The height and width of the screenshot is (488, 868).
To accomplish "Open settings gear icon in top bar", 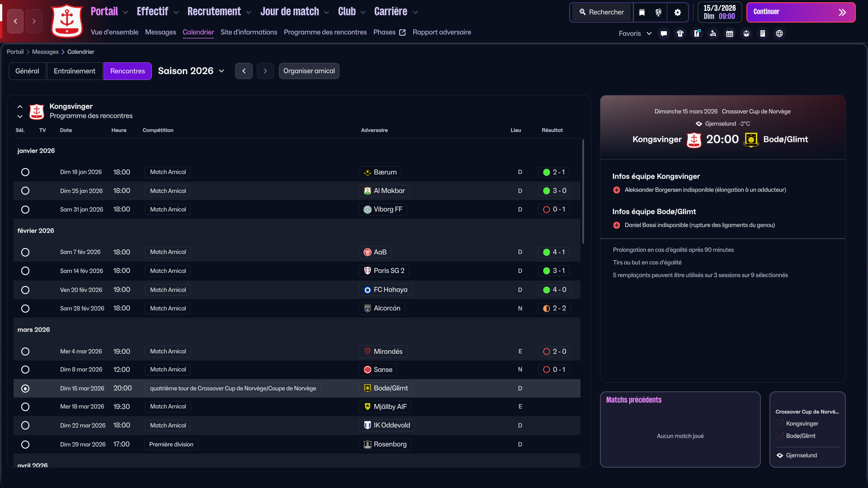I will coord(677,12).
